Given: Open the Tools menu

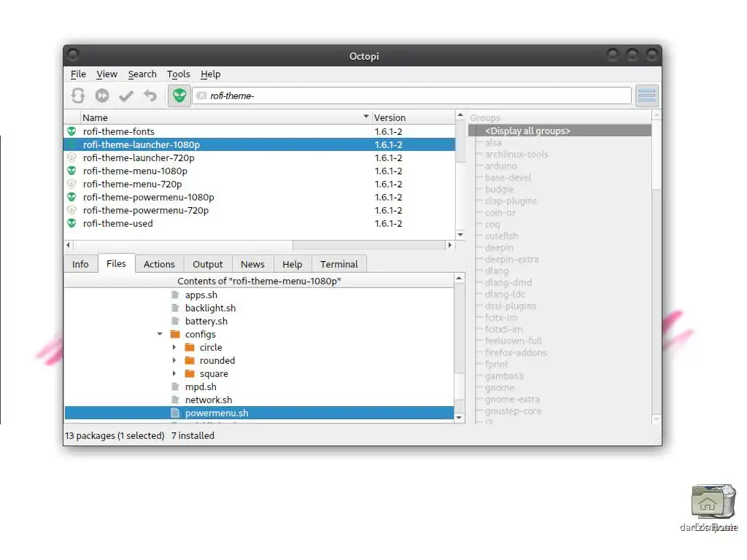Looking at the screenshot, I should (x=178, y=74).
